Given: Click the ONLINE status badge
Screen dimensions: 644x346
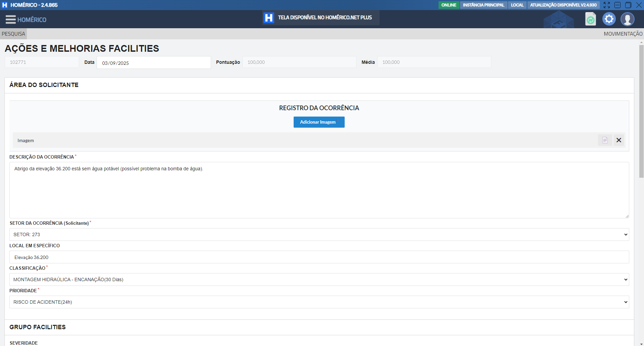Looking at the screenshot, I should pos(449,5).
